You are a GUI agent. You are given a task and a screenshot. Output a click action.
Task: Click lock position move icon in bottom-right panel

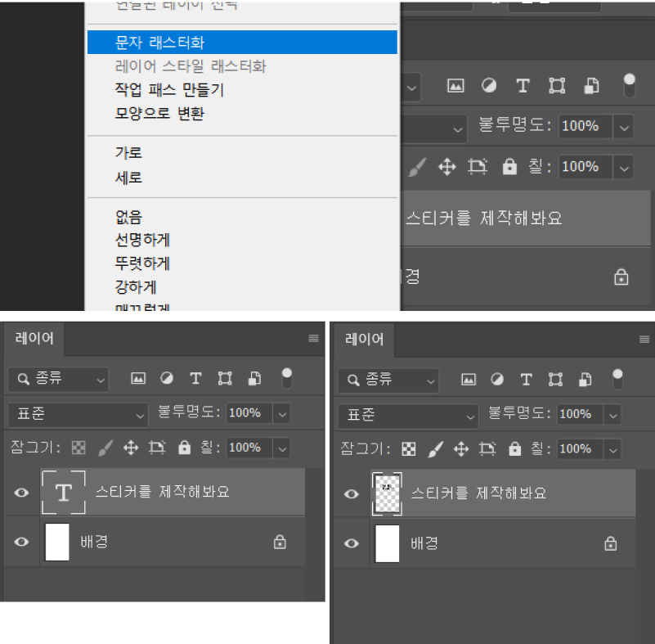point(461,448)
